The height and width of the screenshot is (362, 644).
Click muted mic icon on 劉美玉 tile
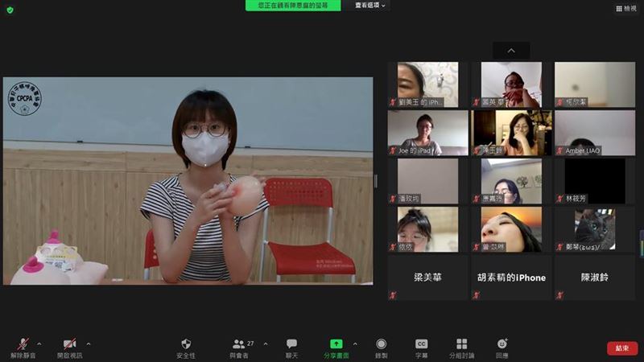pos(393,102)
